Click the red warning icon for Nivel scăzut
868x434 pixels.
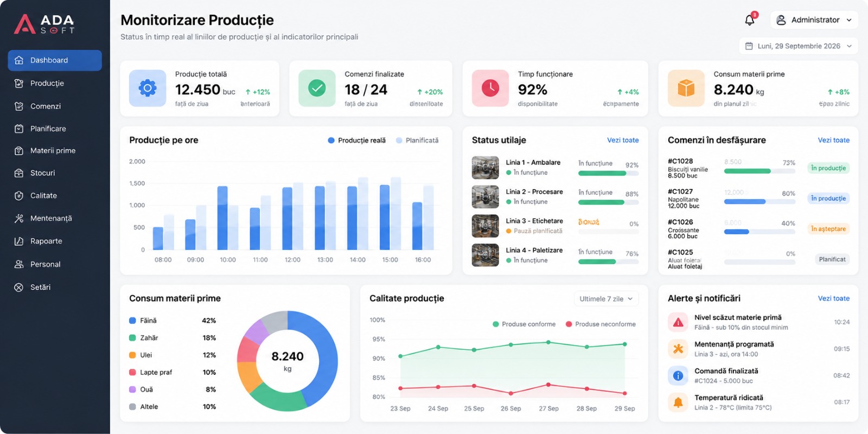(x=678, y=322)
